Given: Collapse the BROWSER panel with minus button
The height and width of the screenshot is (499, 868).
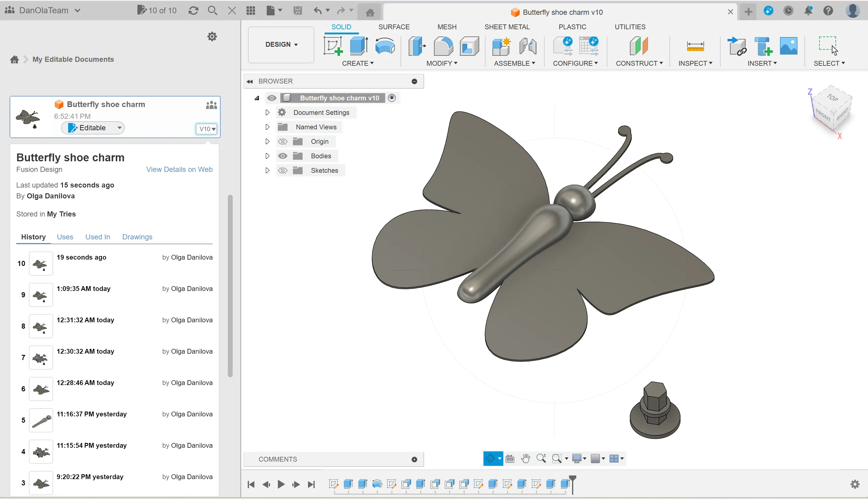Looking at the screenshot, I should point(414,81).
